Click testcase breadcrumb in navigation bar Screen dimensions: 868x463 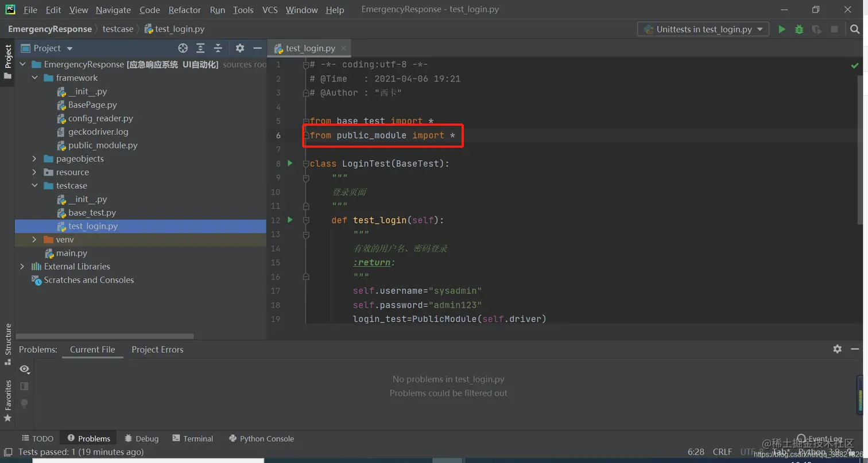coord(118,29)
